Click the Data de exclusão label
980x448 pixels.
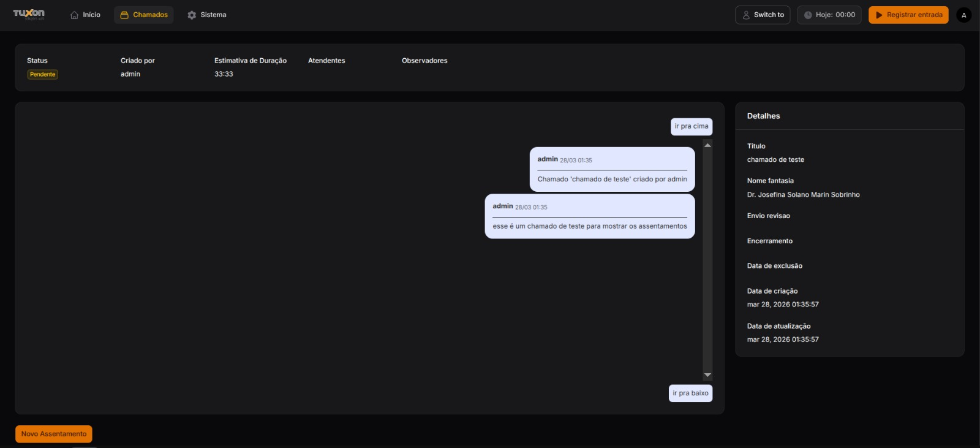774,266
